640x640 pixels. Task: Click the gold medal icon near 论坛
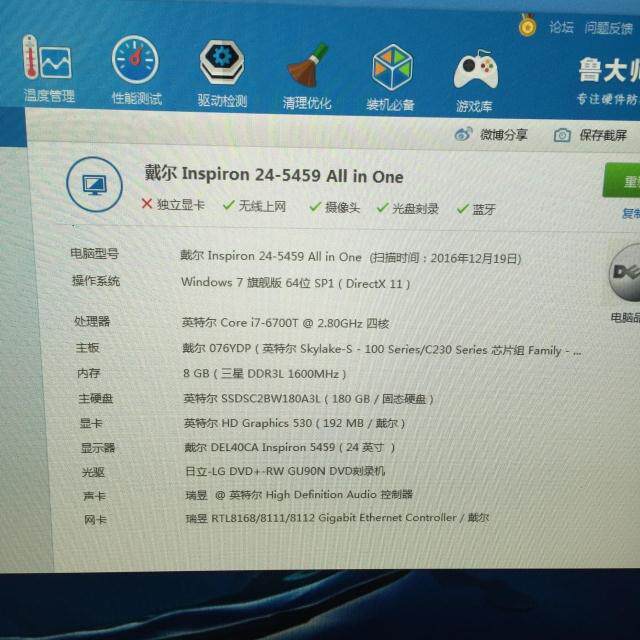[527, 25]
